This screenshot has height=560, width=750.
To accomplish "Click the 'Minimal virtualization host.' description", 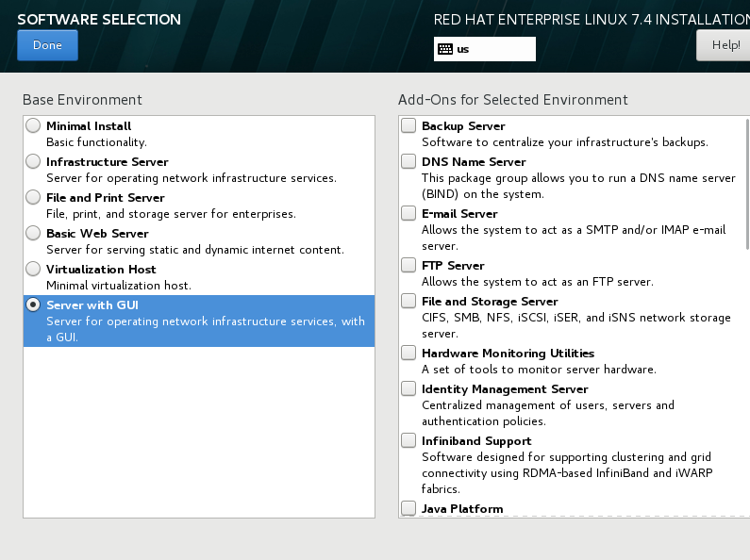I will tap(119, 286).
